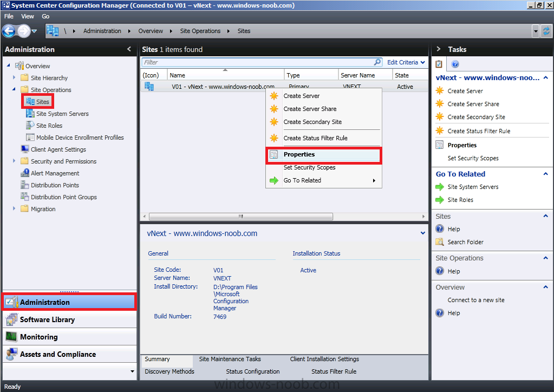
Task: Switch to the Status Configuration tab
Action: 253,371
